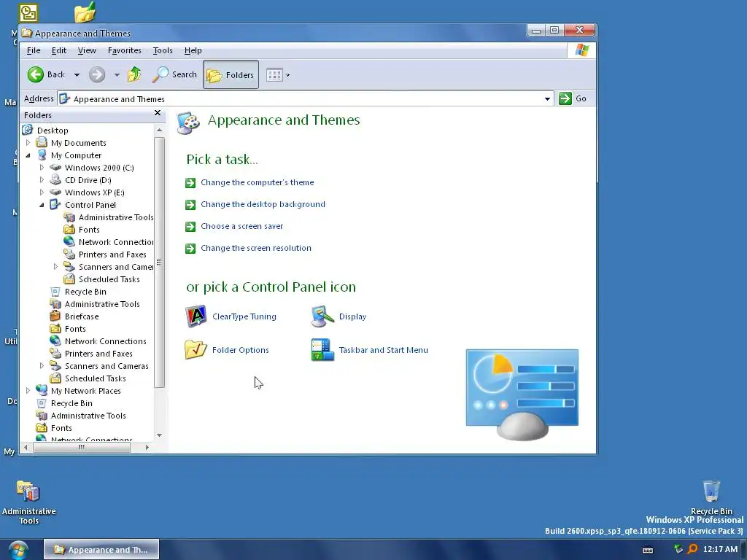
Task: Expand the Windows XP (E:) node
Action: tap(42, 192)
